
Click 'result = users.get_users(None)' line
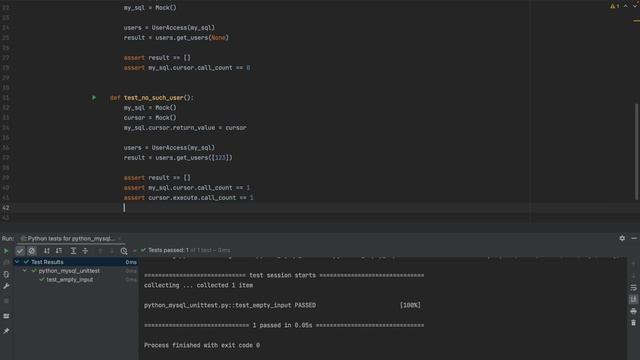click(176, 38)
